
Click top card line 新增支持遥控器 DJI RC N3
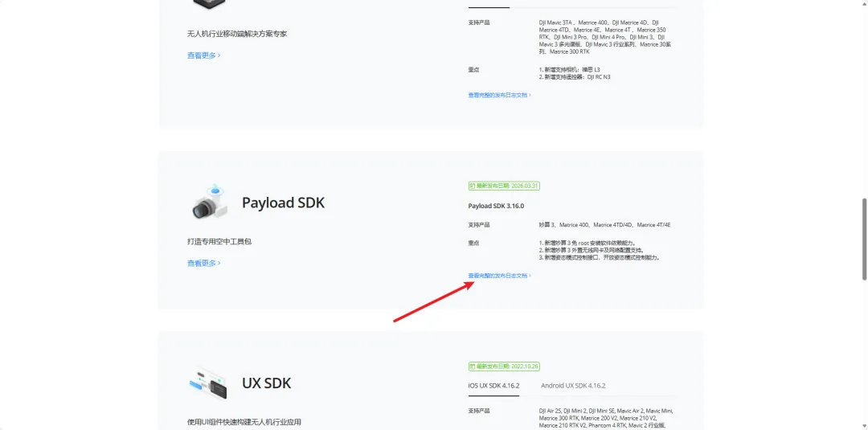point(575,77)
